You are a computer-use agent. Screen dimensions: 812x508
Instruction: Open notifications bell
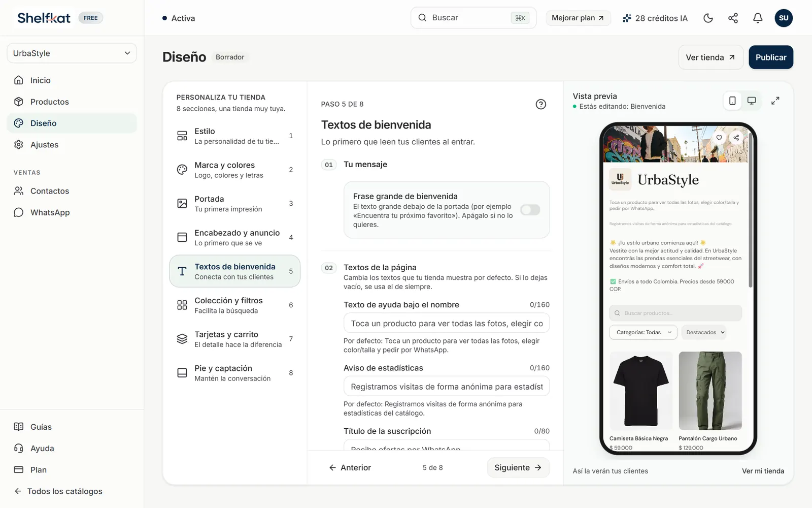click(758, 18)
